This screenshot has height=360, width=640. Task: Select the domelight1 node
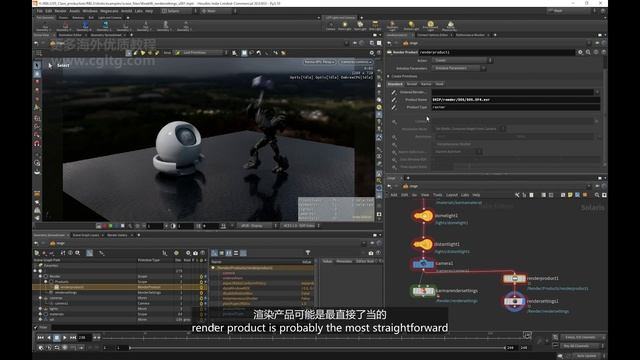pos(423,216)
